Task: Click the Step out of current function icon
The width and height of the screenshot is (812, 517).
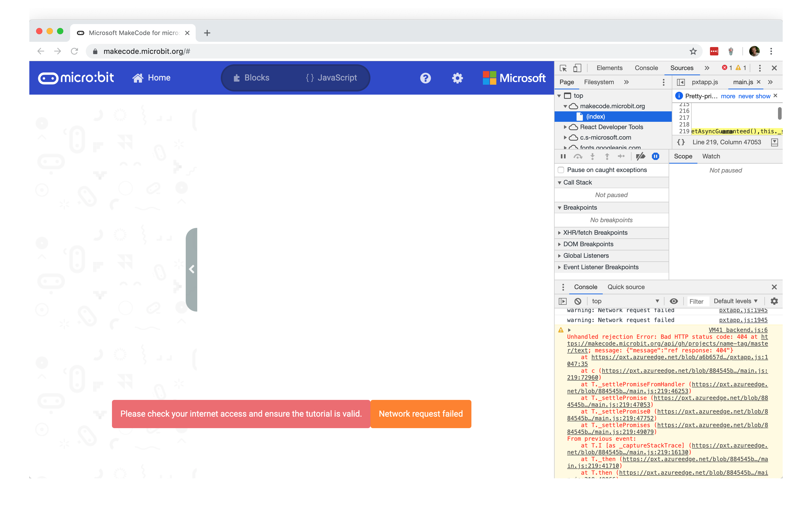Action: pos(606,156)
